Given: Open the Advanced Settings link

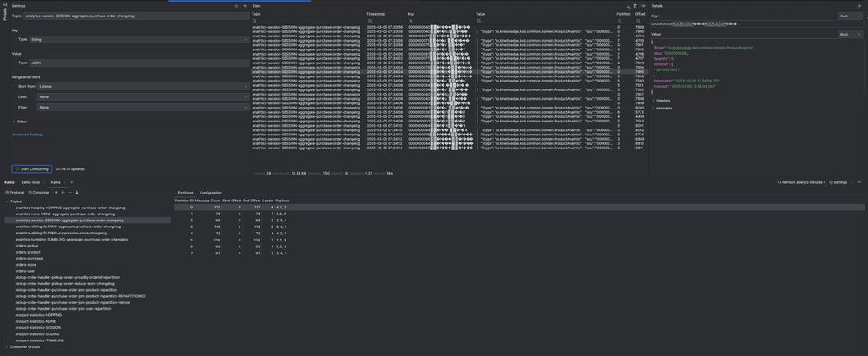Looking at the screenshot, I should pyautogui.click(x=28, y=135).
